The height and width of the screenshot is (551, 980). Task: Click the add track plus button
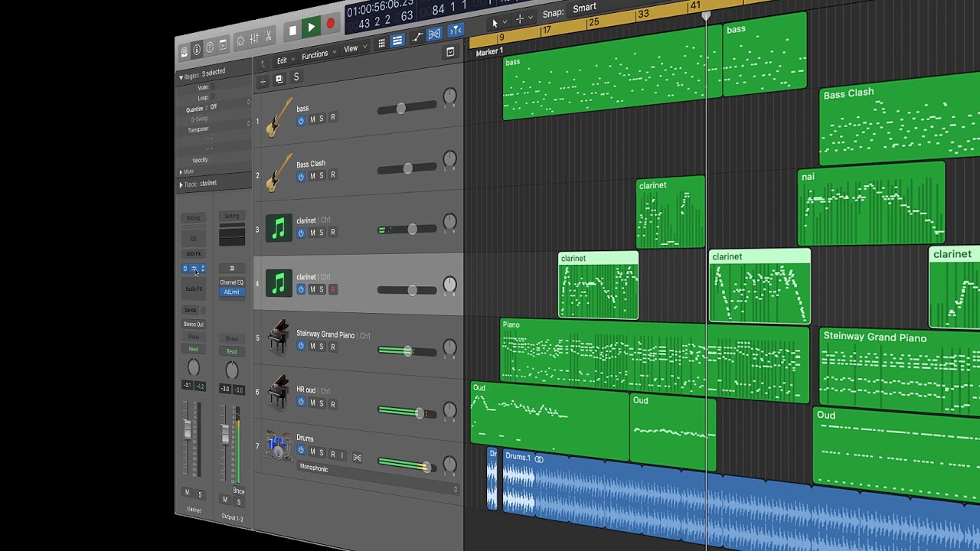pos(263,81)
